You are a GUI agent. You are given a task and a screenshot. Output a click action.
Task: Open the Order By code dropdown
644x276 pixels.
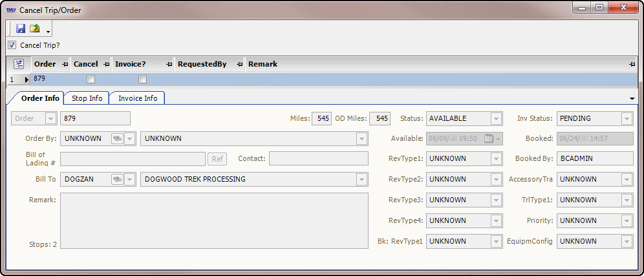130,139
